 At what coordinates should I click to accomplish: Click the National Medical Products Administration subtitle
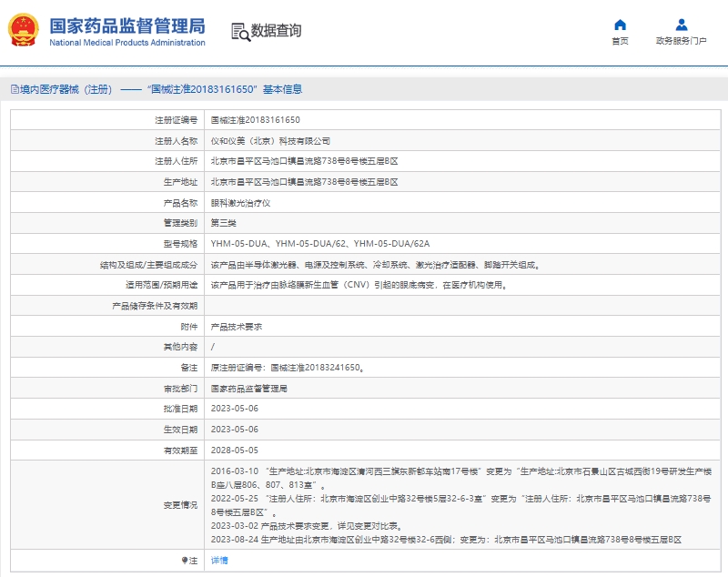126,43
